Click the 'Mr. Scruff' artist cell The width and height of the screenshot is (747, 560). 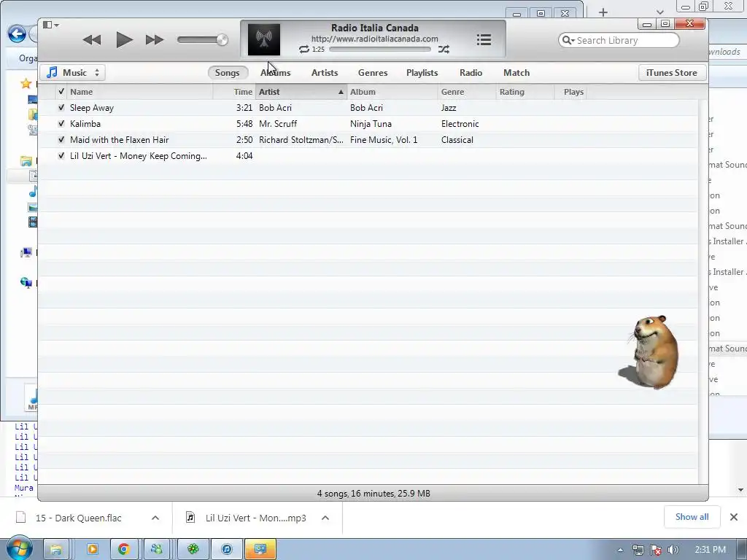[278, 124]
